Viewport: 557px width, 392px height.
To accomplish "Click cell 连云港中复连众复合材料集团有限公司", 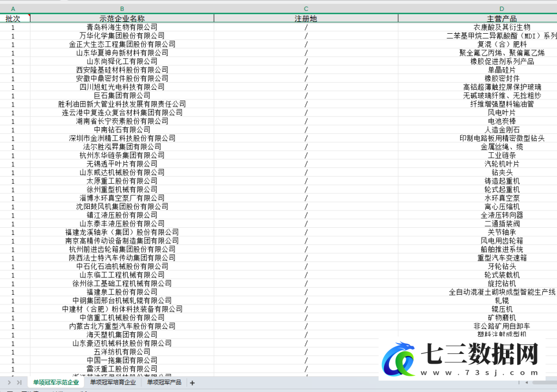I will pos(122,113).
